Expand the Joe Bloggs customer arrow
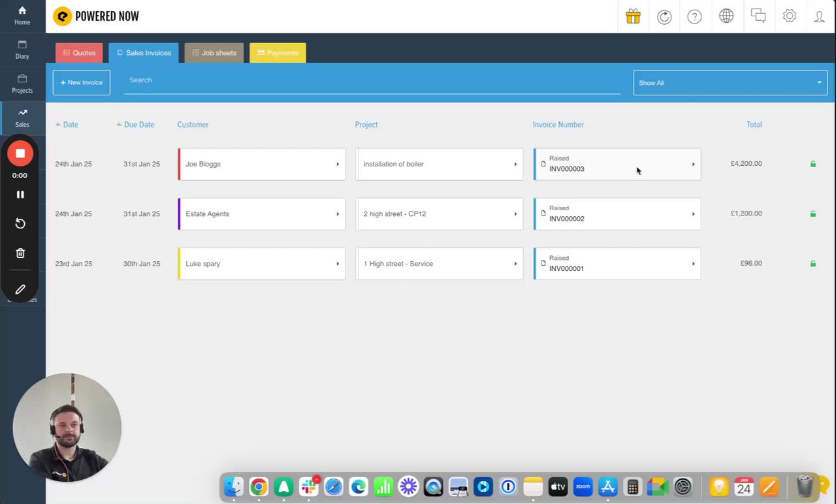Screen dimensions: 836x504 [x=338, y=165]
